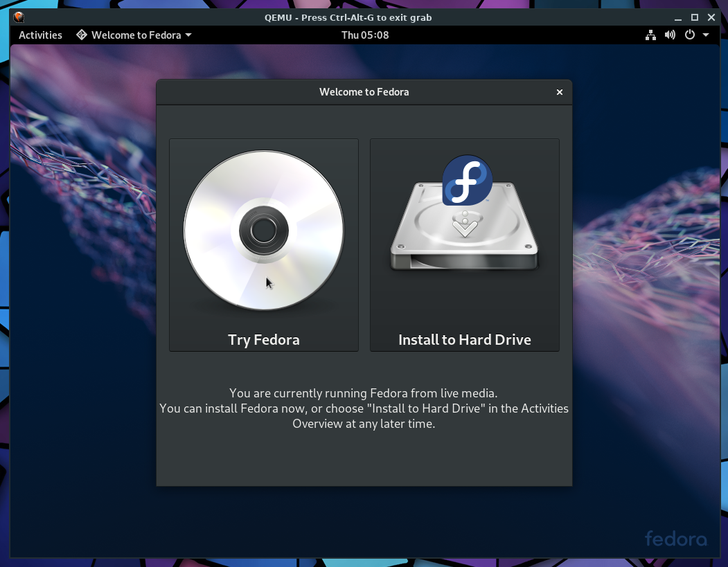Close the Welcome to Fedora dialog
Viewport: 728px width, 567px height.
click(560, 92)
